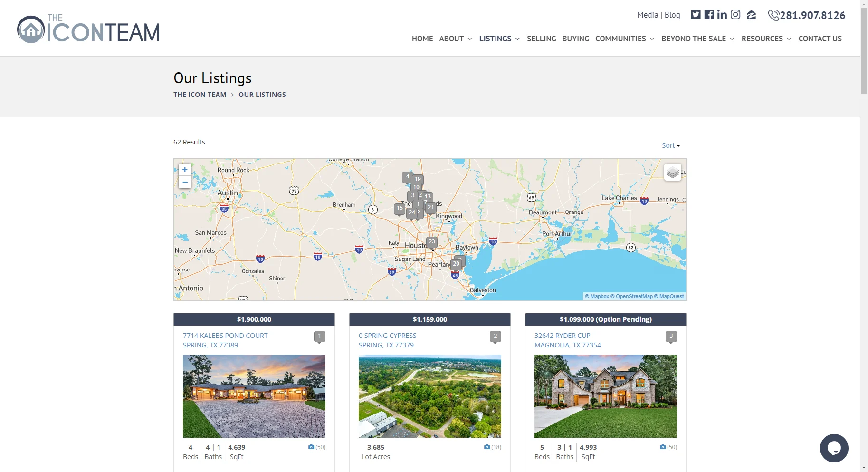The height and width of the screenshot is (472, 868).
Task: Expand the About menu
Action: click(455, 39)
